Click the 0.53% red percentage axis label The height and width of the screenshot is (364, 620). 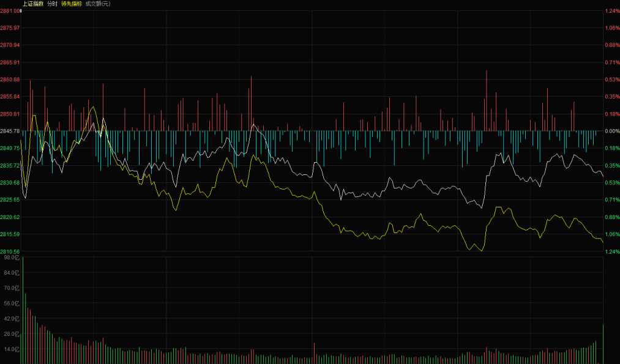[x=612, y=80]
